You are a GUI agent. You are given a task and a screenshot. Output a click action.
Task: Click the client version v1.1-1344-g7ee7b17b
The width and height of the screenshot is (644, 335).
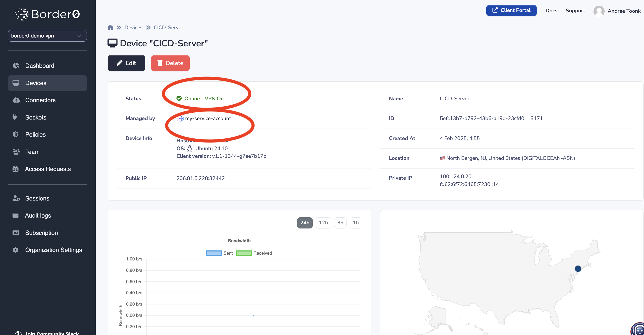[239, 156]
